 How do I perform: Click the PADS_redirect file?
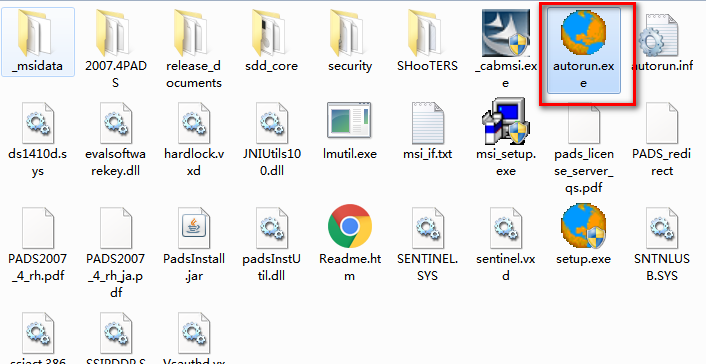661,140
